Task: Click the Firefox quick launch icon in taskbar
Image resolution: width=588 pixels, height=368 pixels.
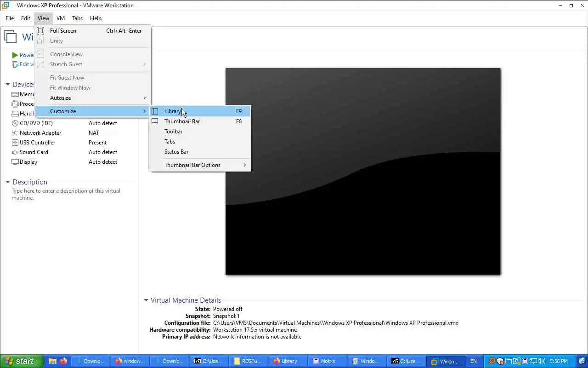Action: point(63,361)
